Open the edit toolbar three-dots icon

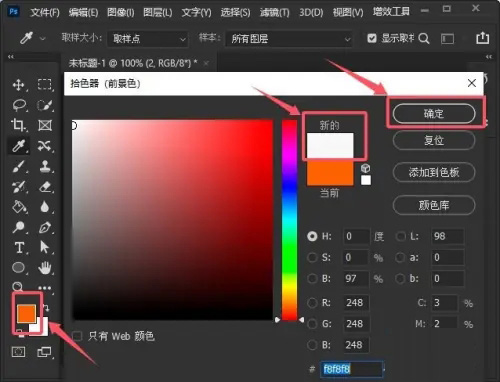pyautogui.click(x=45, y=287)
